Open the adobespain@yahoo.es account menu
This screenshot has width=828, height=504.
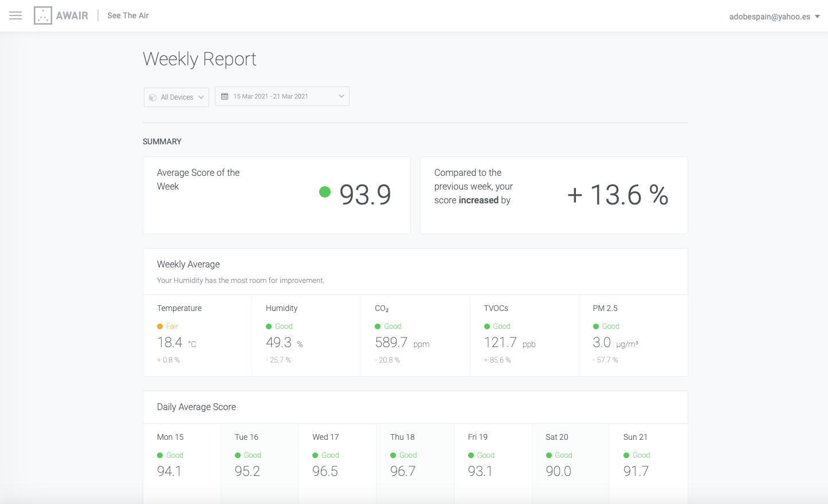click(x=774, y=17)
